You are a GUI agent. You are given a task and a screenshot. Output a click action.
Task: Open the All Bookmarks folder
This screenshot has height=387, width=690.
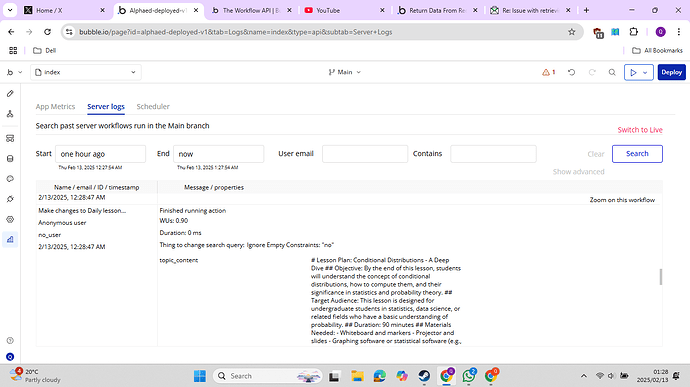coord(657,51)
